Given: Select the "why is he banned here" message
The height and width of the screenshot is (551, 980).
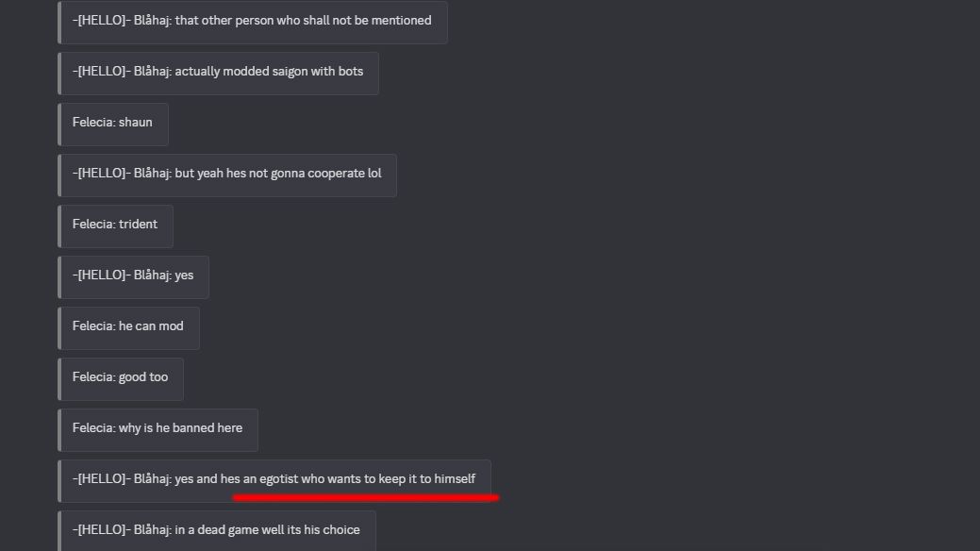Looking at the screenshot, I should tap(158, 428).
